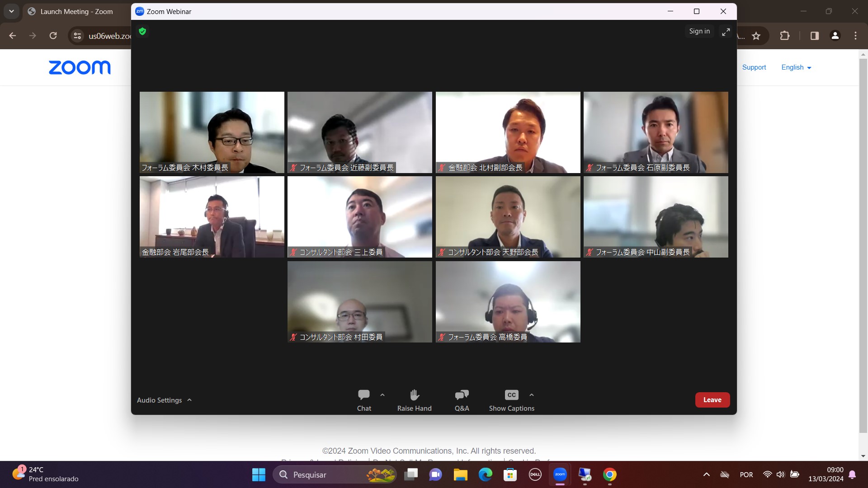Toggle the browser side panel icon

tap(814, 36)
